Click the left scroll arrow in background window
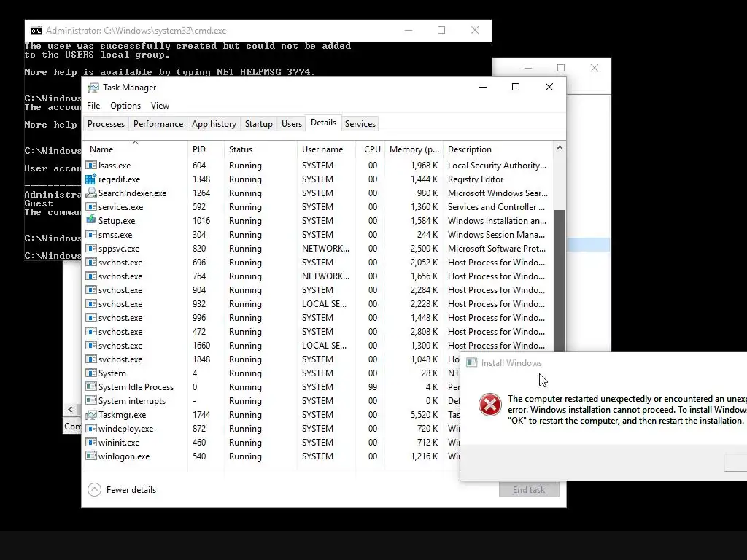747x560 pixels. tap(71, 409)
